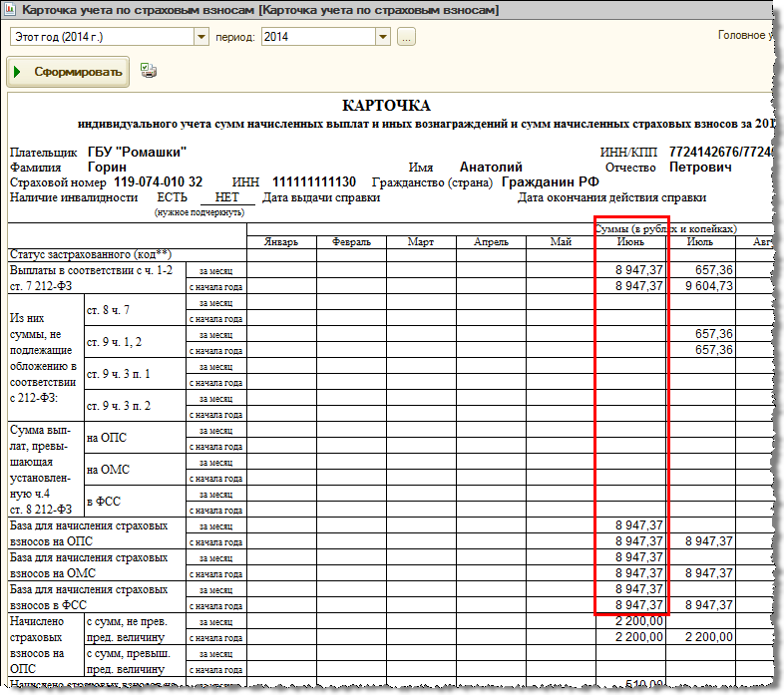Click Дата выдачи справки label
Screen dimensions: 784x695
[x=321, y=197]
